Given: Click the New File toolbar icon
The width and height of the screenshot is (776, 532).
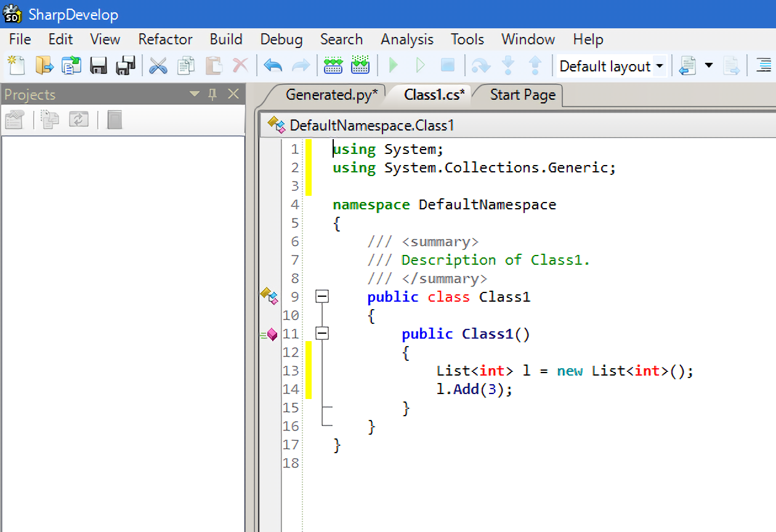Looking at the screenshot, I should 16,65.
